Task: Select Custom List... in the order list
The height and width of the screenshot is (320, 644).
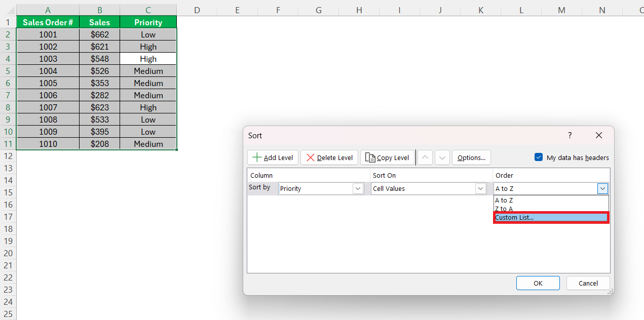Action: [551, 217]
